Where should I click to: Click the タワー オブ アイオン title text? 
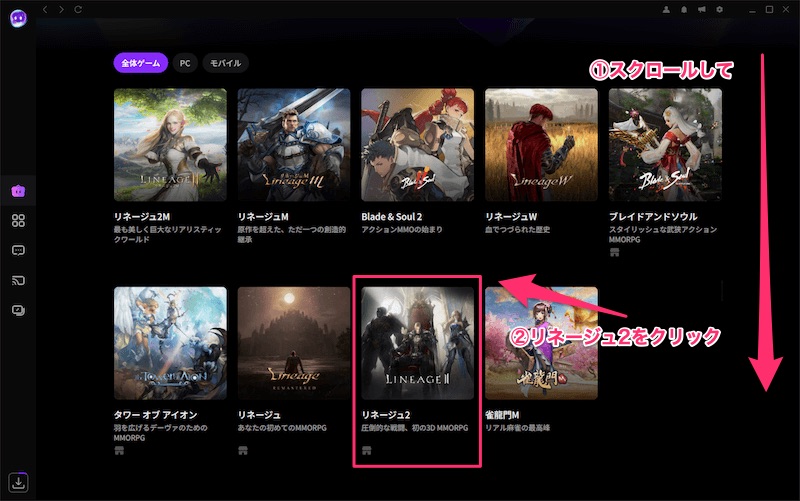coord(155,415)
